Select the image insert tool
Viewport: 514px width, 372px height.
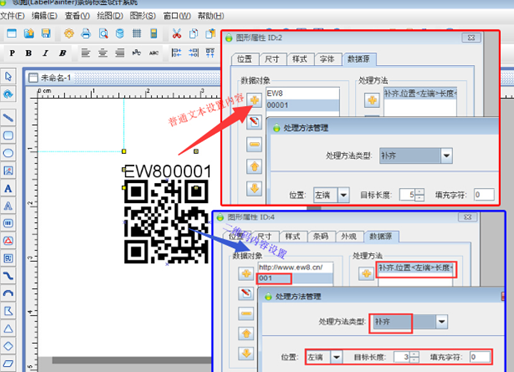coord(8,171)
